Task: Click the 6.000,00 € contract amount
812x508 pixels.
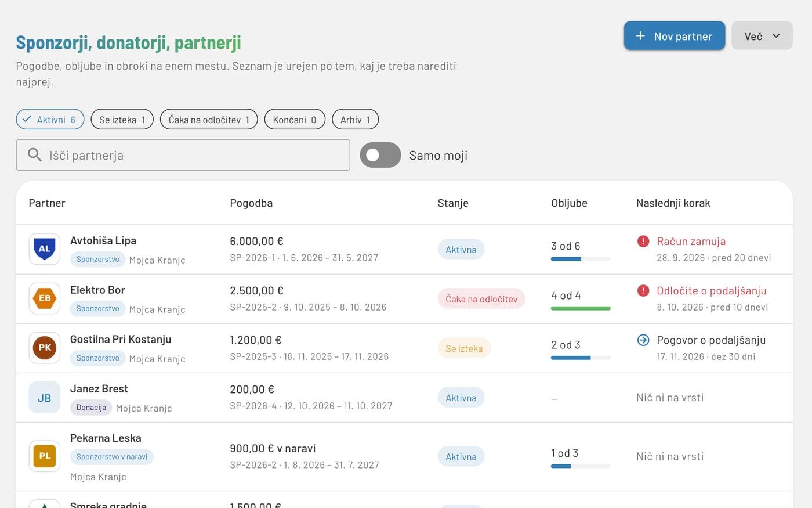Action: click(257, 241)
